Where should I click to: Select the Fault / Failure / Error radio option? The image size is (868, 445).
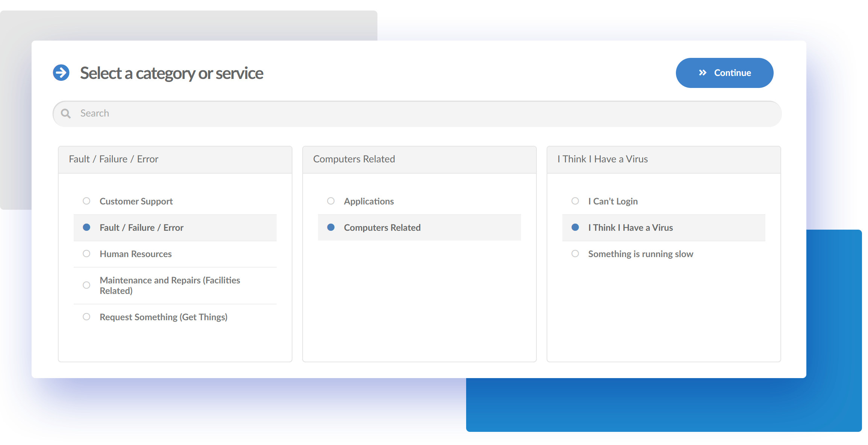86,227
